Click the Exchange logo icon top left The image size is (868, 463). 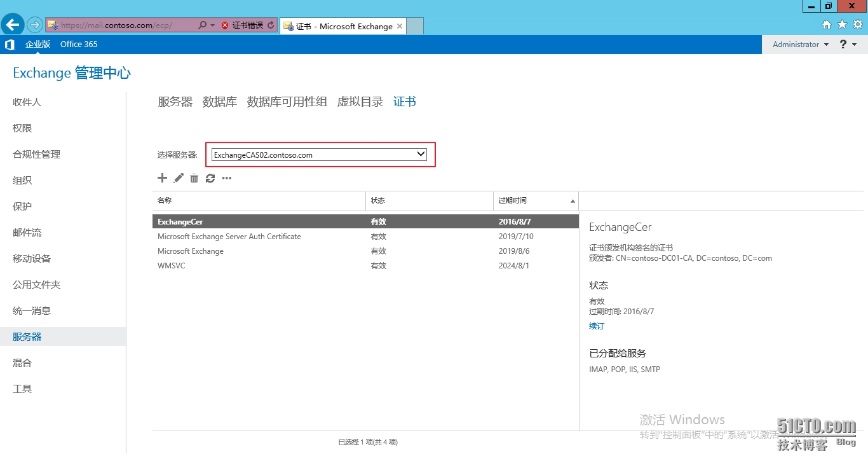point(9,44)
